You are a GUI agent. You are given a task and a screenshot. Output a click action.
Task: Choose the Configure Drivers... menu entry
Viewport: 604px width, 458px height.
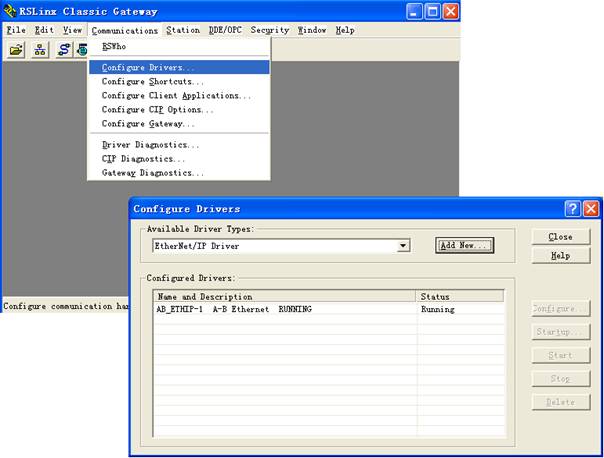tap(179, 67)
